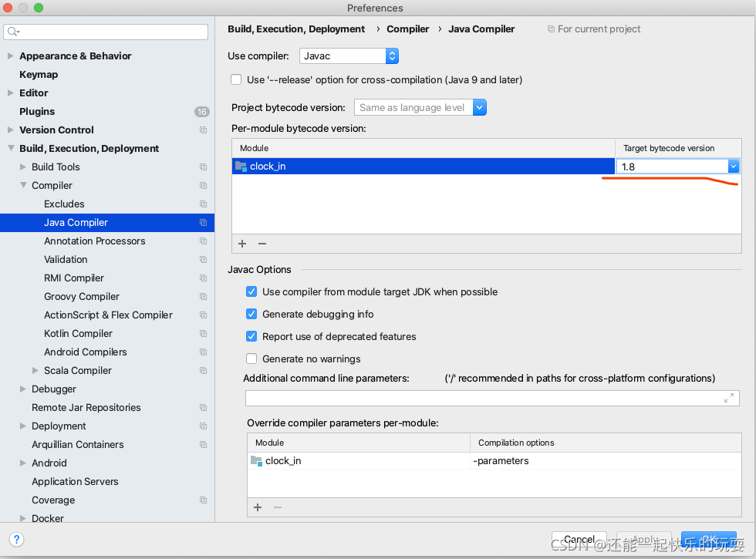Click the project-level icon beside ActionScript & Flex Compiler
Screen dimensions: 756x559
[x=204, y=315]
